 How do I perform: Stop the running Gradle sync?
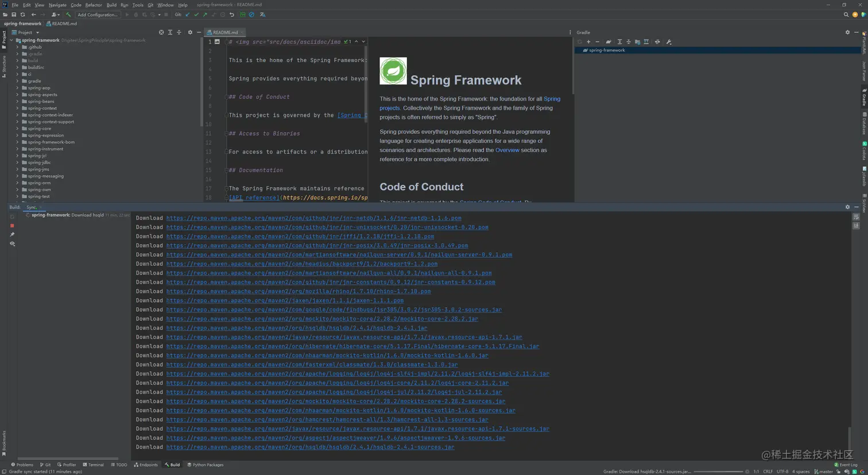click(x=12, y=226)
